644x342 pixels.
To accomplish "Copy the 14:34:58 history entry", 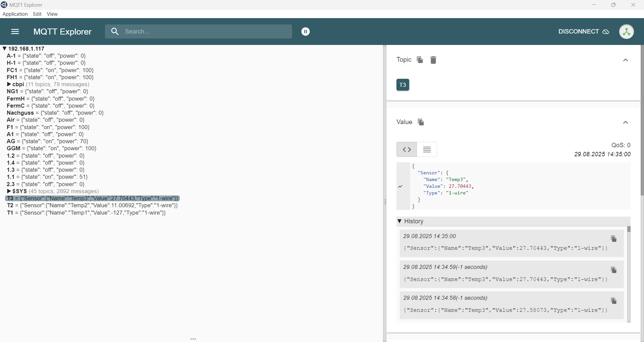I will click(613, 301).
